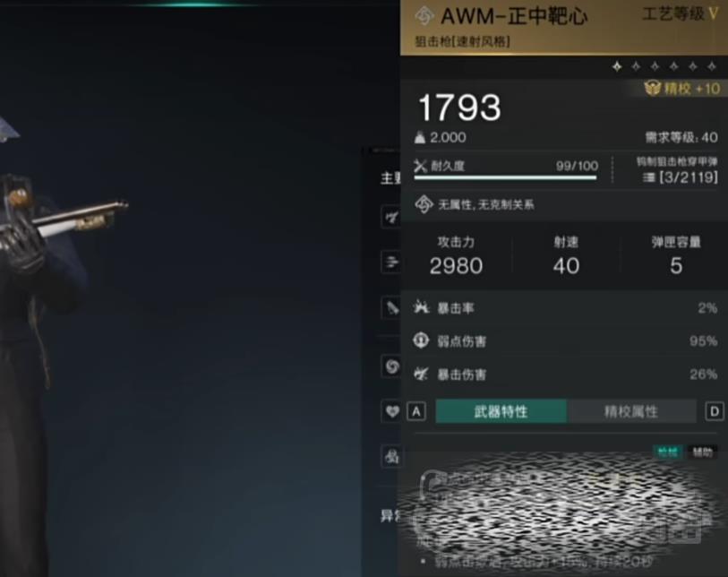
Task: Click the D key prompt beside tabs
Action: point(715,411)
